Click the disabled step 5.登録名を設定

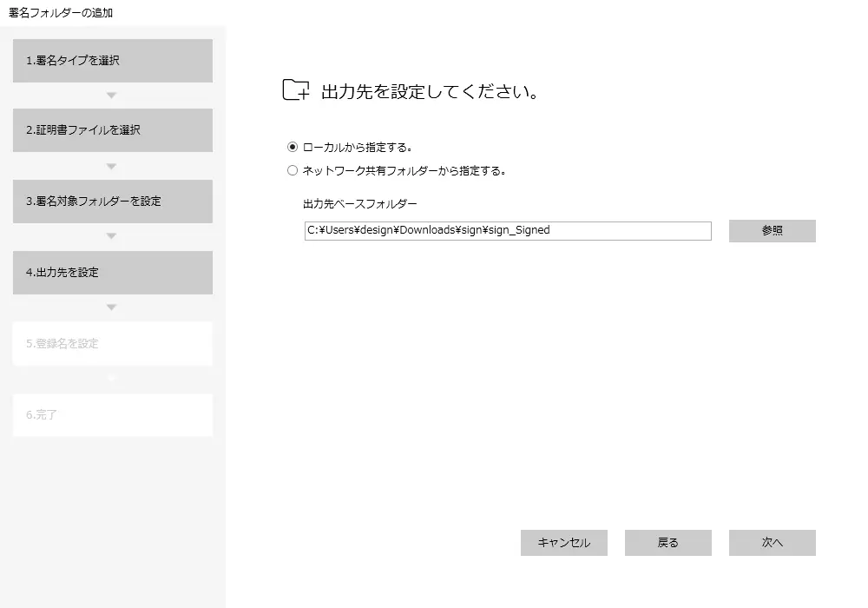point(113,344)
